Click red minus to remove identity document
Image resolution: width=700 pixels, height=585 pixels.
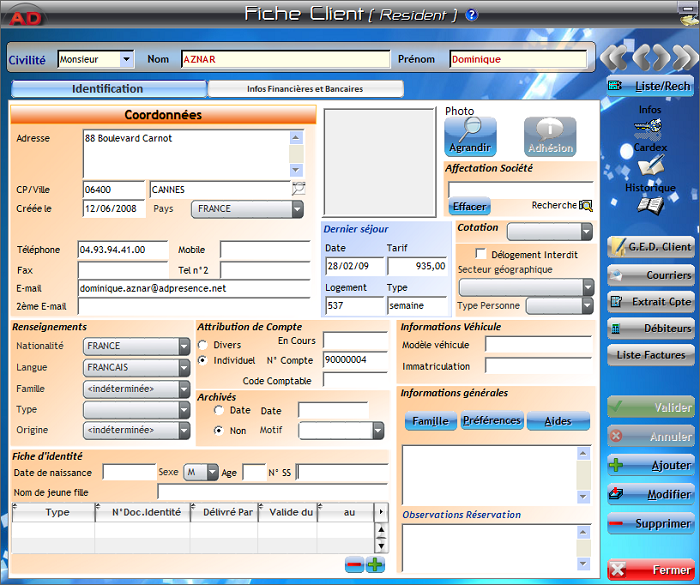coord(354,565)
